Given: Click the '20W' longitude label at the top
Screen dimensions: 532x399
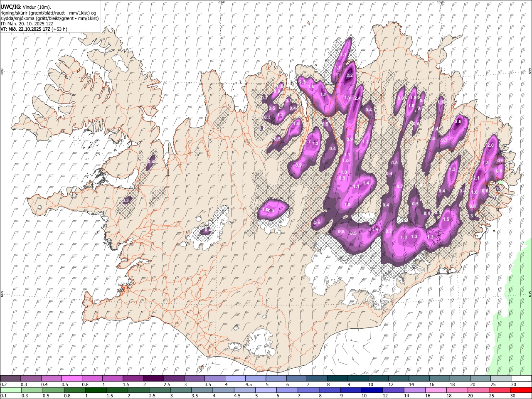Looking at the screenshot, I should click(221, 2).
